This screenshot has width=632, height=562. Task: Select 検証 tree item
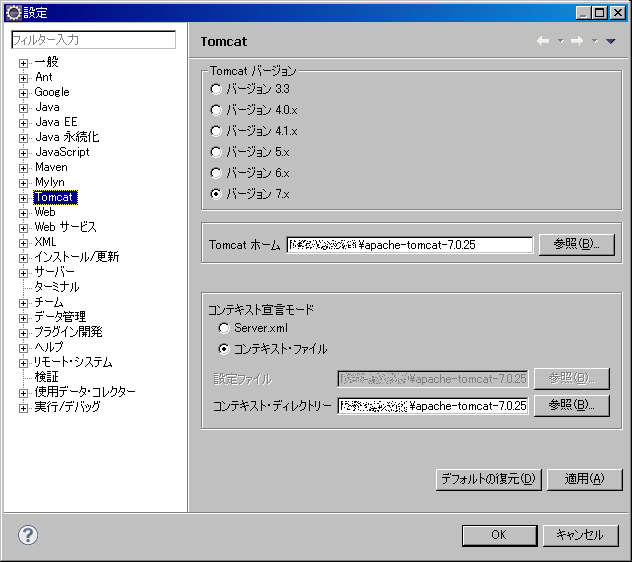(x=46, y=377)
